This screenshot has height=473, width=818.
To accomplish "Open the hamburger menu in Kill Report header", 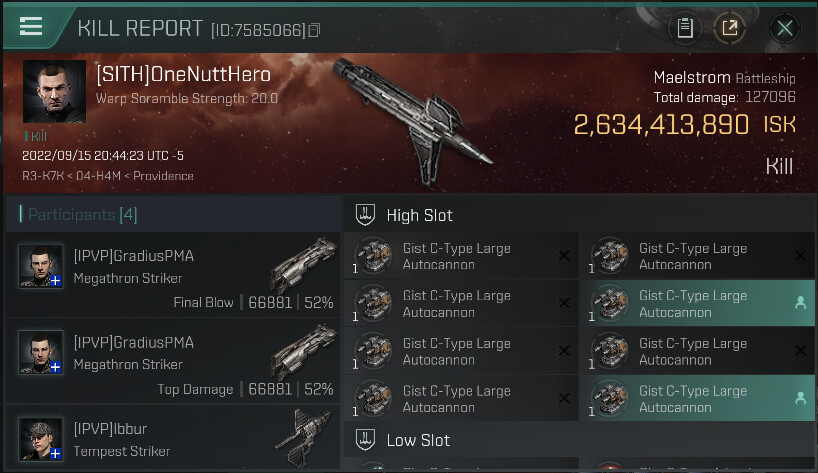I will tap(31, 26).
